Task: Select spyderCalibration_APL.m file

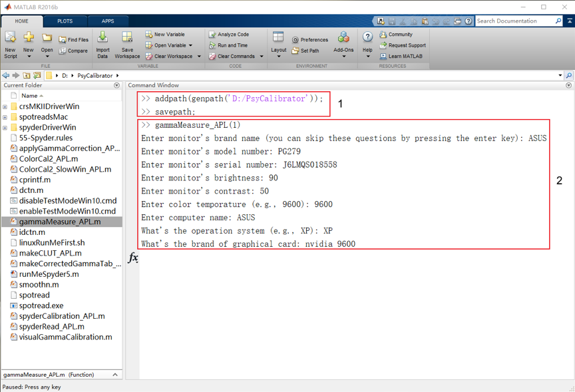Action: [x=62, y=316]
